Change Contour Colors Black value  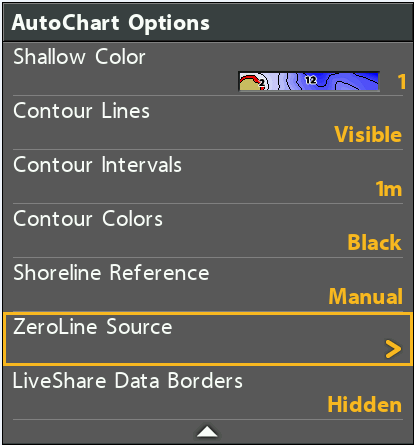[375, 242]
